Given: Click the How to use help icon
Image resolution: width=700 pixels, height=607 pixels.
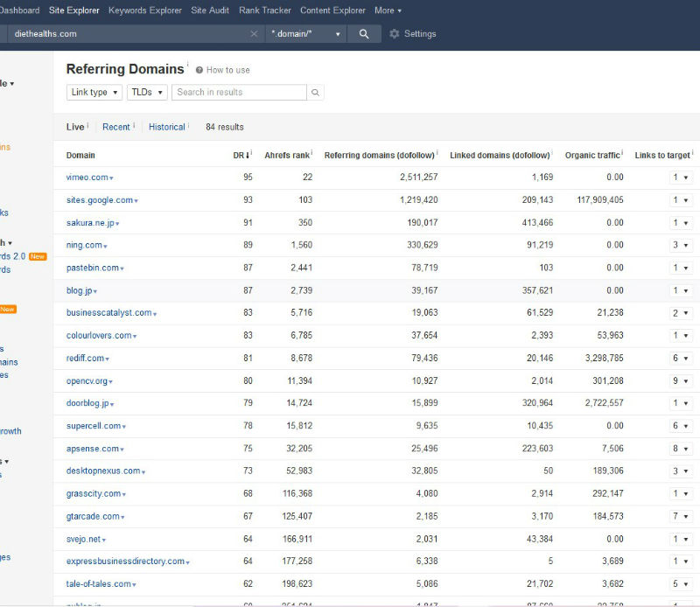Looking at the screenshot, I should 199,70.
